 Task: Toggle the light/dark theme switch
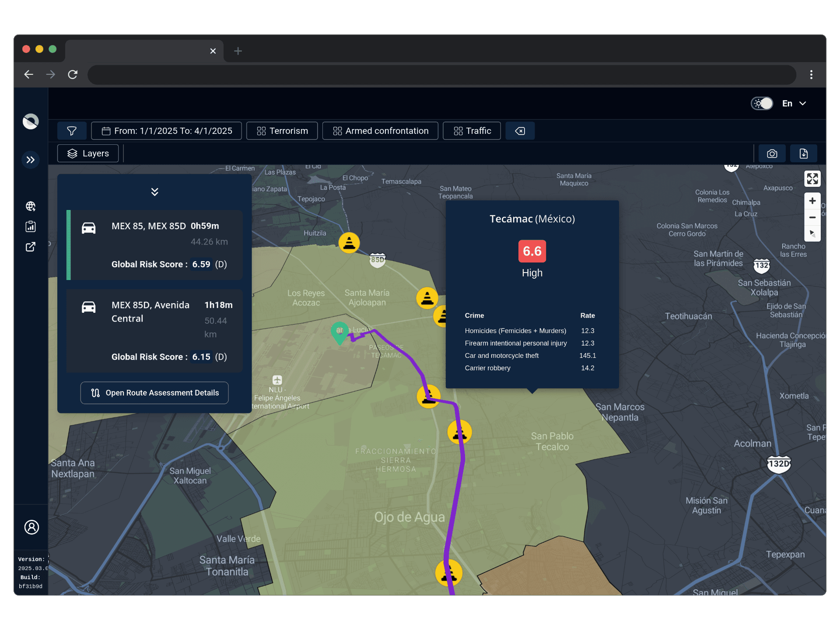click(x=762, y=104)
